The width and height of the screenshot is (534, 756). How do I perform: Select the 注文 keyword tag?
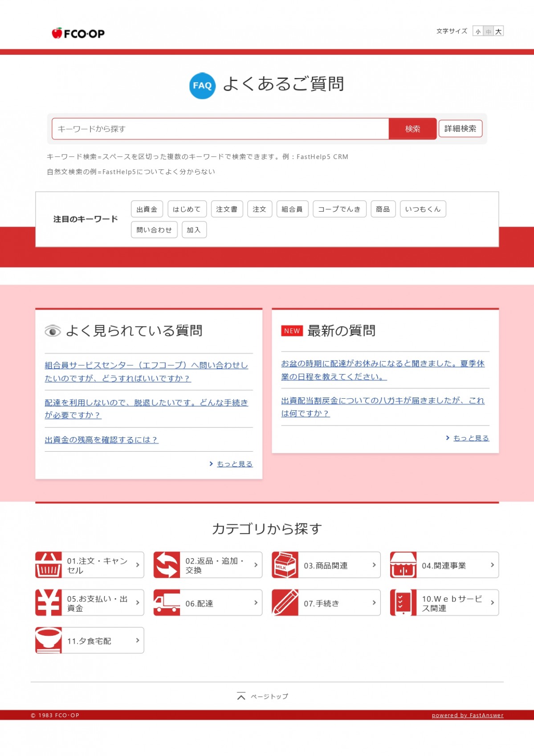tap(260, 209)
